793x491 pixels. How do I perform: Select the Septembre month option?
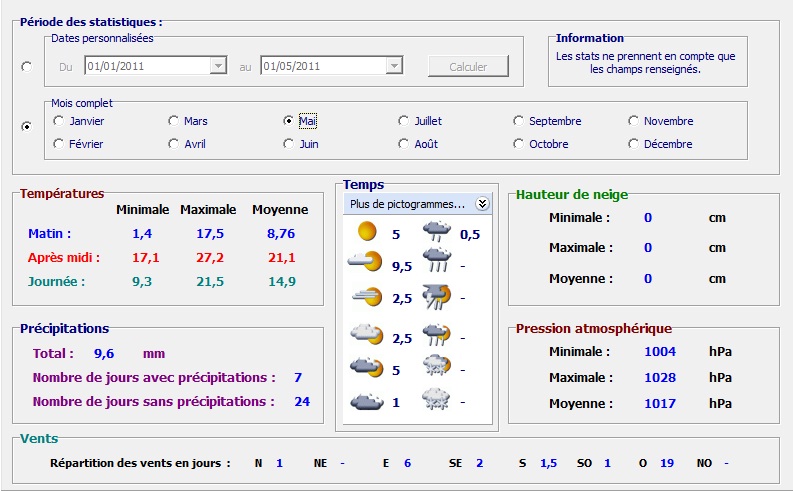pos(519,121)
